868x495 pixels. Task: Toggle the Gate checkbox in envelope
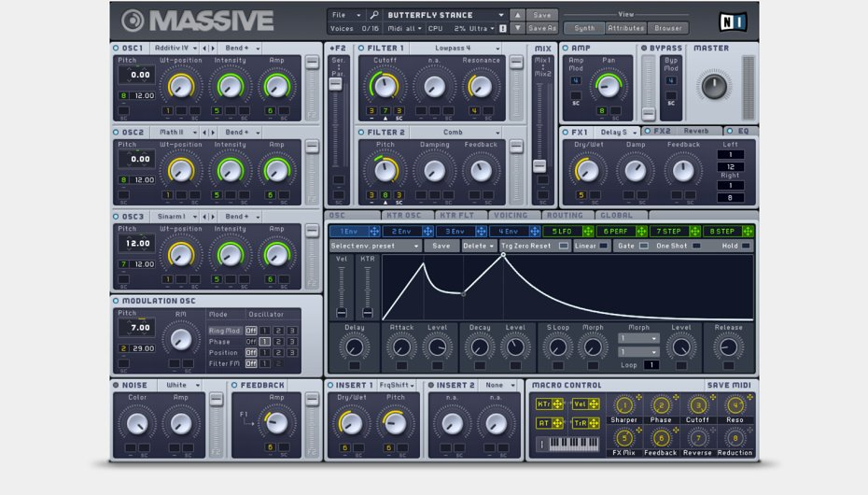[x=643, y=246]
